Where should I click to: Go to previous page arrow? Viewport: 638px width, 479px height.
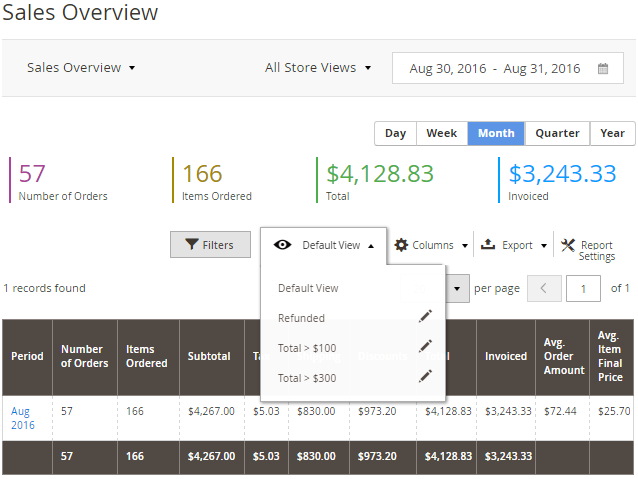coord(544,289)
